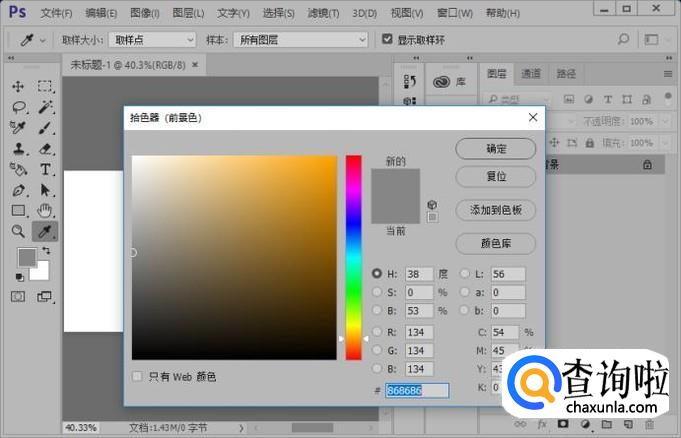Select the Lasso tool
This screenshot has width=681, height=438.
point(18,108)
